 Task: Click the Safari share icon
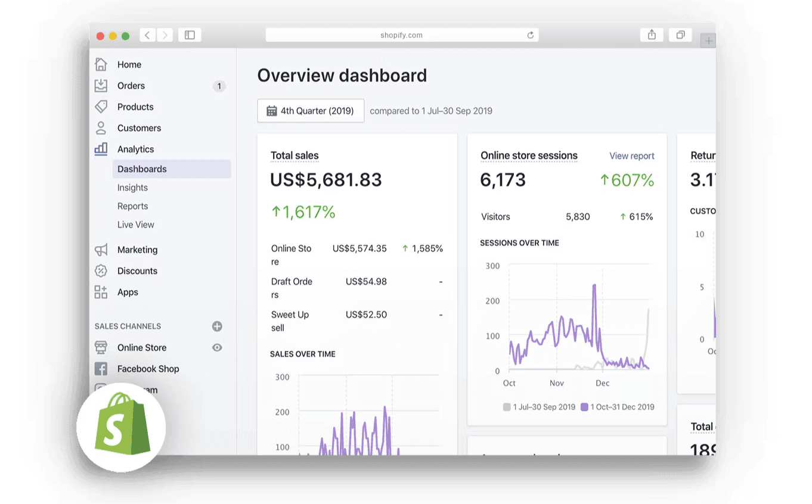click(652, 35)
